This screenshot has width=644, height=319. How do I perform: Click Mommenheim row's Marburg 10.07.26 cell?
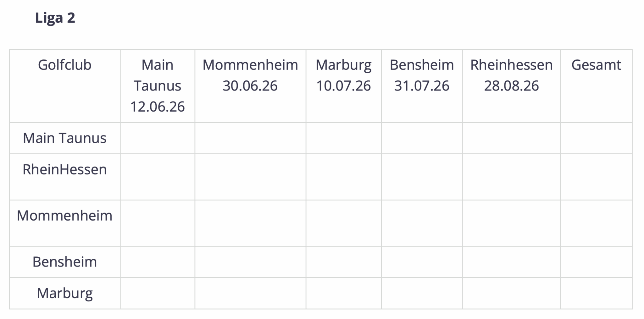(343, 223)
